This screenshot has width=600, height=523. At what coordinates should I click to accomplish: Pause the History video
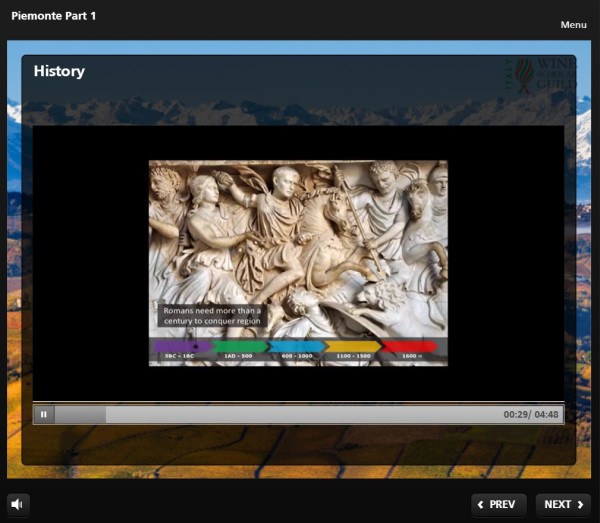pyautogui.click(x=44, y=414)
